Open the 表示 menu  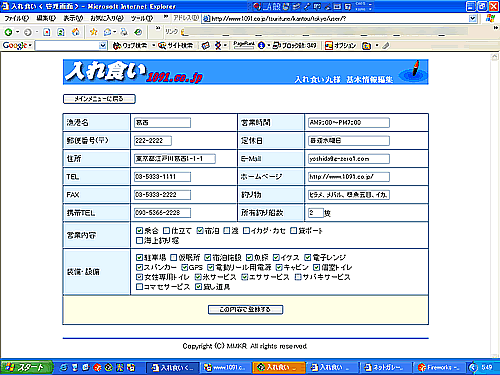73,18
